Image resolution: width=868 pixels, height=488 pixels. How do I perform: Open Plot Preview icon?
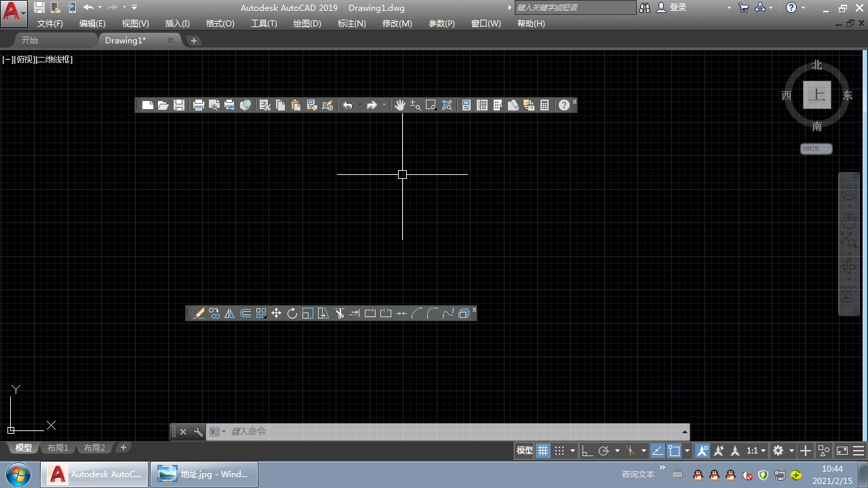[x=214, y=105]
